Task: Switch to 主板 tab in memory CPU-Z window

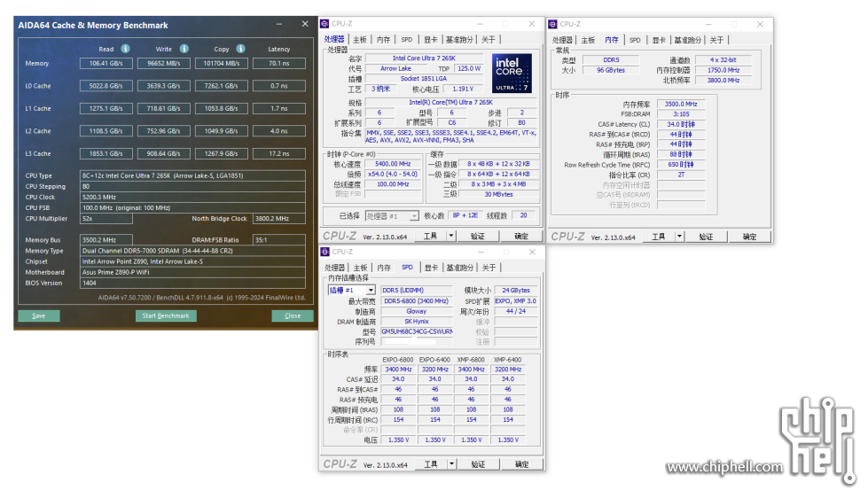Action: (588, 41)
